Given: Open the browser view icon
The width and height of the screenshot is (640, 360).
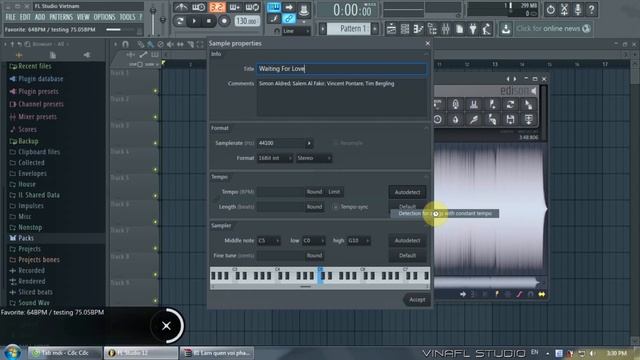Looking at the screenshot, I should click(432, 29).
